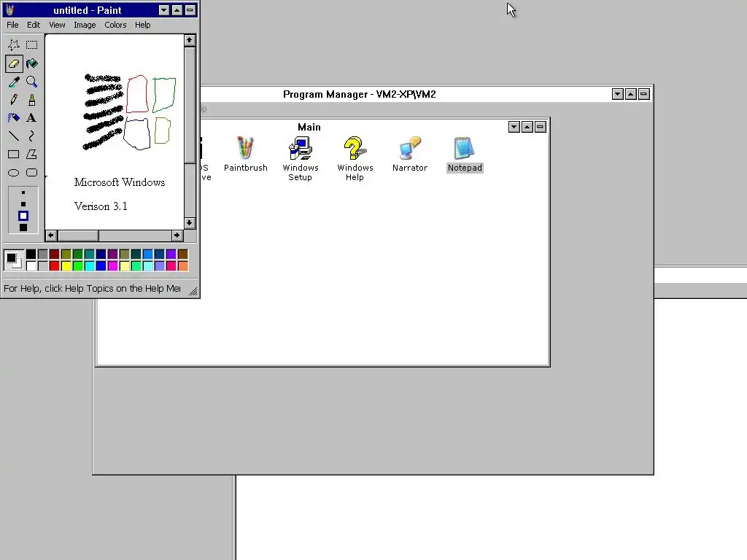This screenshot has width=747, height=560.
Task: Choose the Ellipse tool
Action: (x=14, y=172)
